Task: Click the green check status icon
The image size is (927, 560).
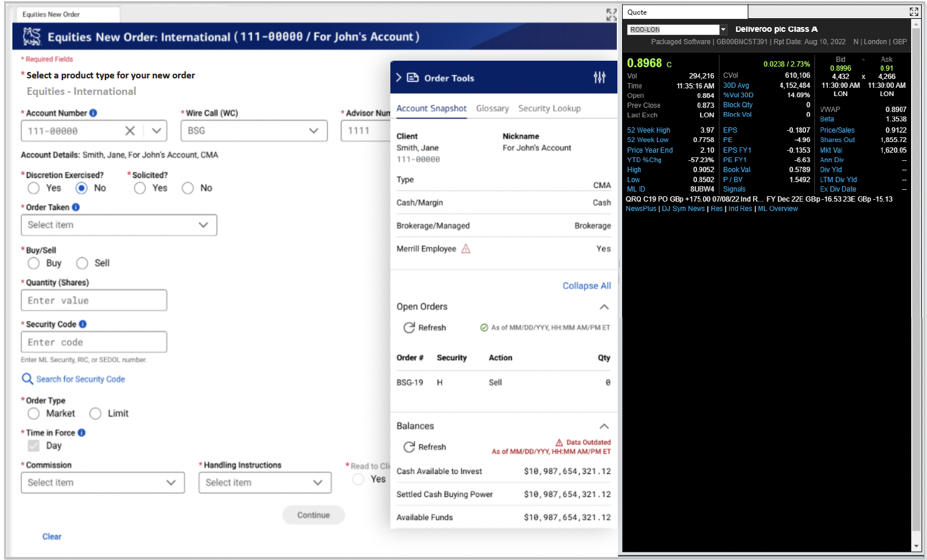Action: pos(484,328)
